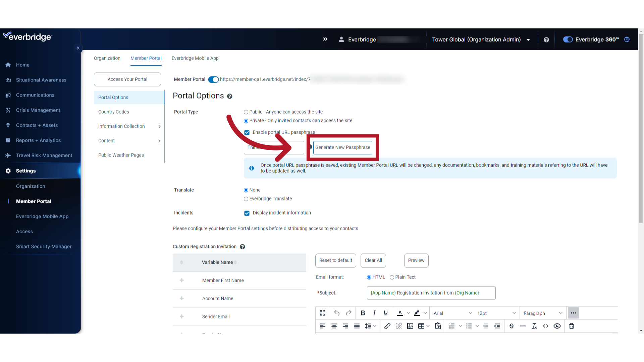Select None translation radio button

coord(247,190)
